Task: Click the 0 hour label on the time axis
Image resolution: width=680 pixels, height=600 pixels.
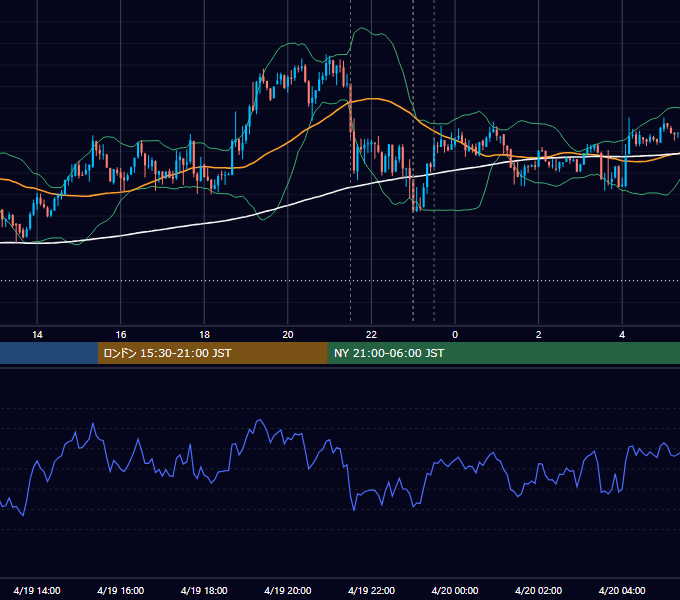Action: click(x=455, y=335)
